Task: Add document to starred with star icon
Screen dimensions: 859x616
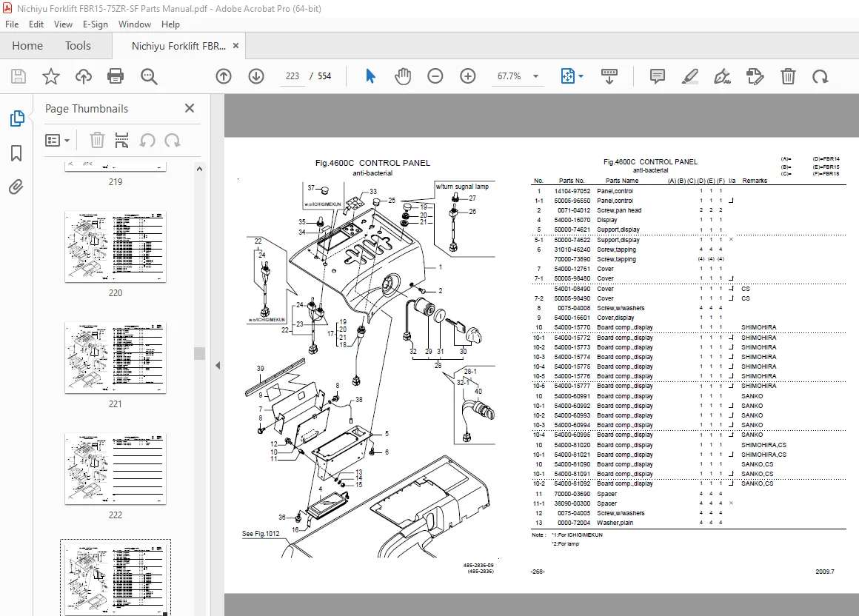Action: [x=51, y=76]
